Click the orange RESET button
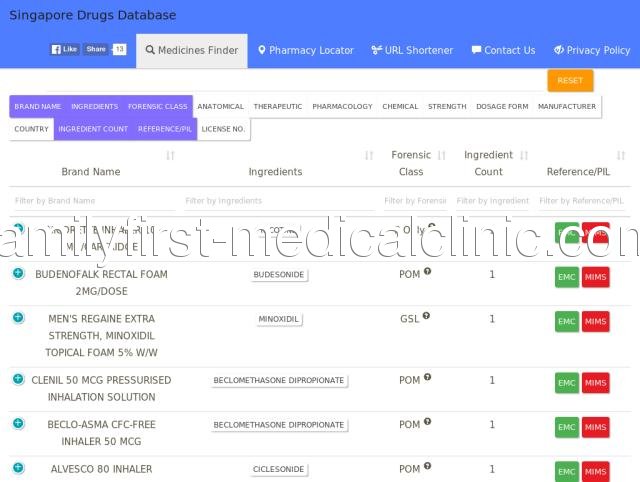 point(570,81)
